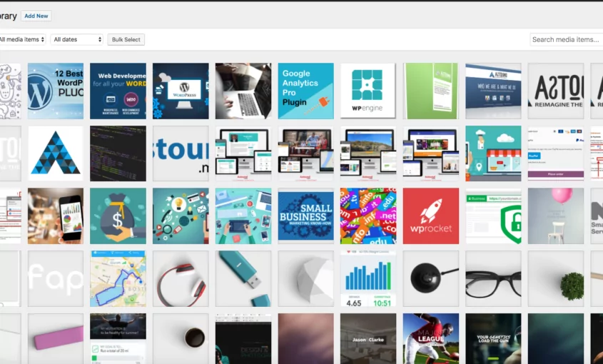Image resolution: width=603 pixels, height=364 pixels.
Task: Open the 12 Best WordPress Plugins thumbnail
Action: point(56,91)
